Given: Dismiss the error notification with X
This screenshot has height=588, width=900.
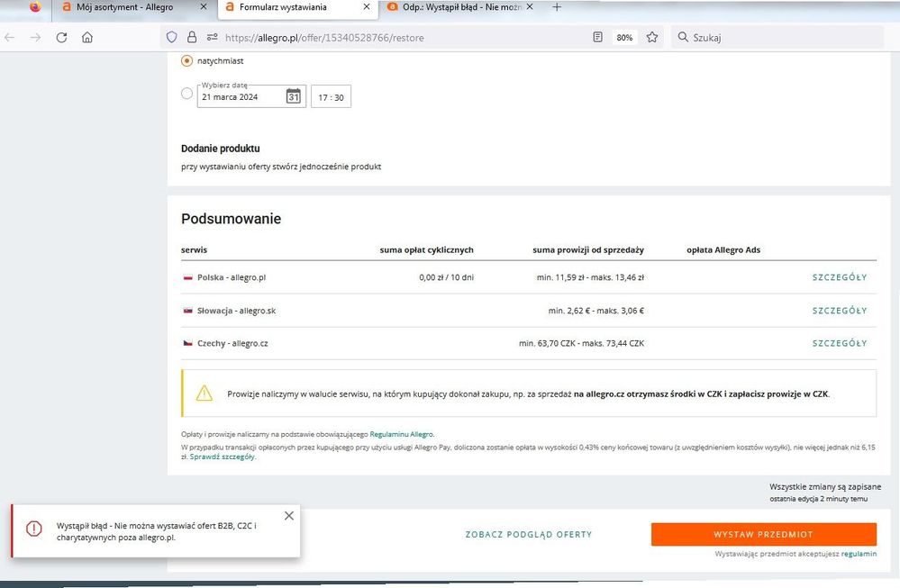Looking at the screenshot, I should [x=289, y=516].
